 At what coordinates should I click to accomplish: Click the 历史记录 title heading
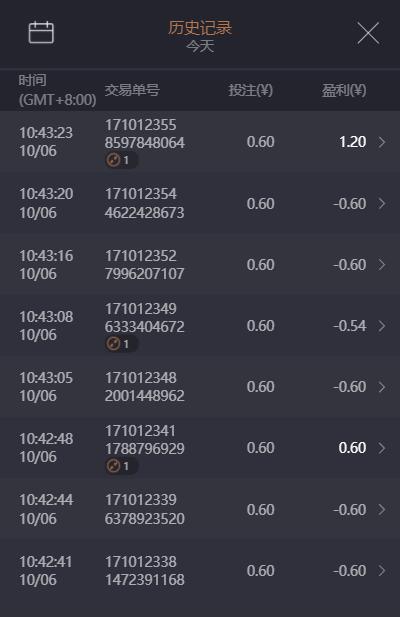200,28
